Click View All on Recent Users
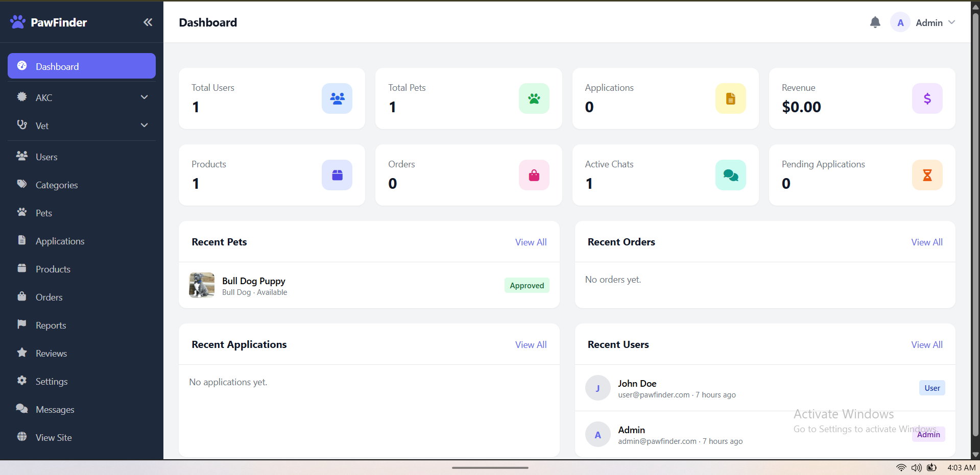 click(x=926, y=344)
